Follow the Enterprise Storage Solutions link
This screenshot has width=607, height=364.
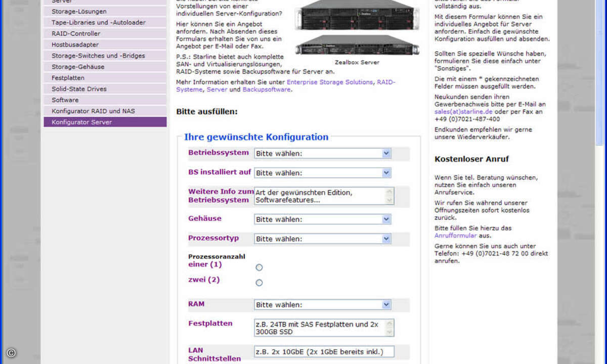(x=329, y=82)
